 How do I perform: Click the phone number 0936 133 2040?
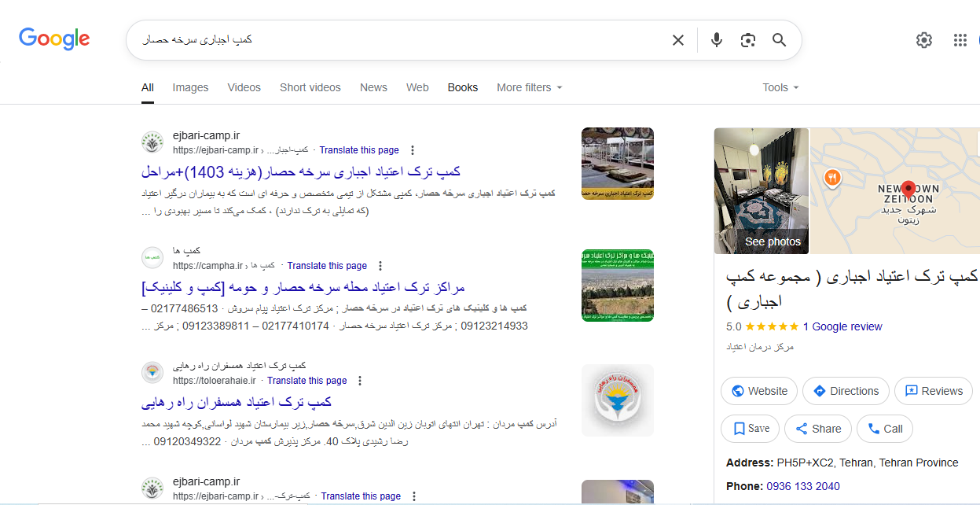point(803,486)
